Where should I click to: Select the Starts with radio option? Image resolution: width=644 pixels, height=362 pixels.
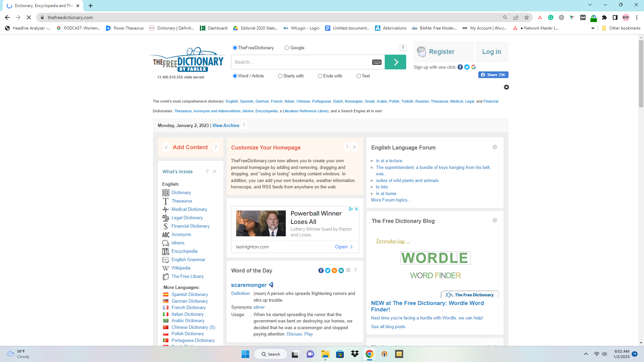pos(280,76)
